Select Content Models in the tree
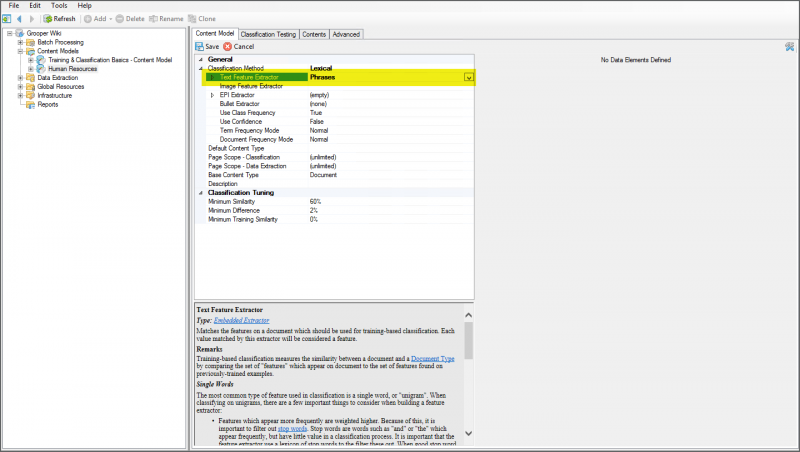Screen dimensions: 800x452 coord(58,51)
